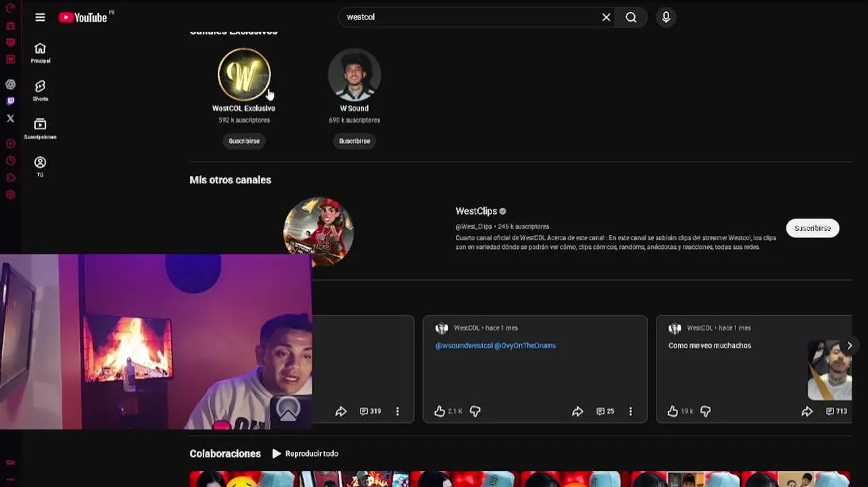Open the 'Como me veo muchachos' post image

[x=829, y=370]
